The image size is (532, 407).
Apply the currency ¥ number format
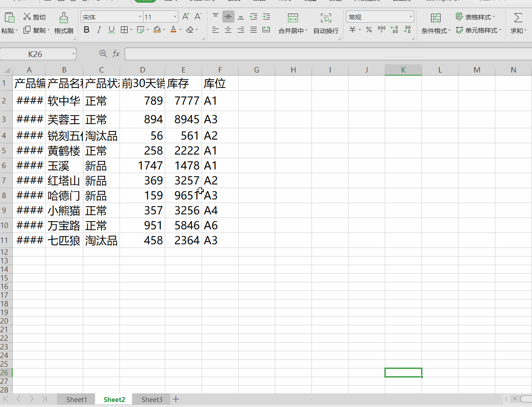click(353, 30)
